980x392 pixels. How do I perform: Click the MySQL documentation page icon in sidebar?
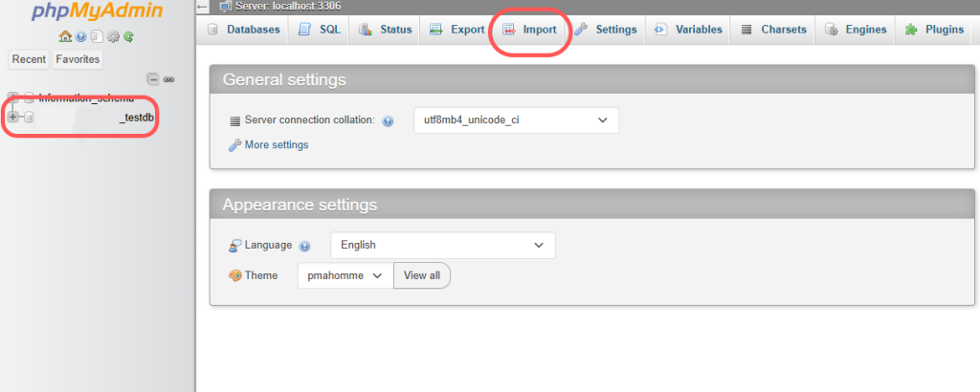96,36
